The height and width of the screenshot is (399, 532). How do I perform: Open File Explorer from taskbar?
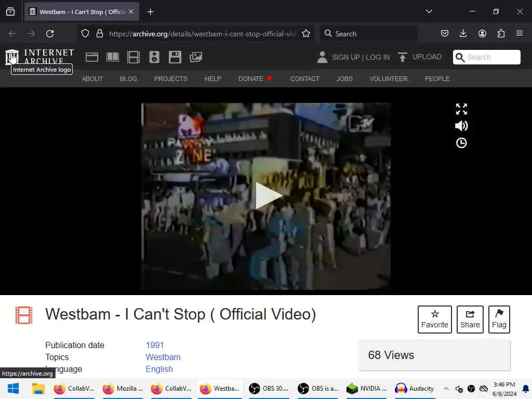(38, 389)
